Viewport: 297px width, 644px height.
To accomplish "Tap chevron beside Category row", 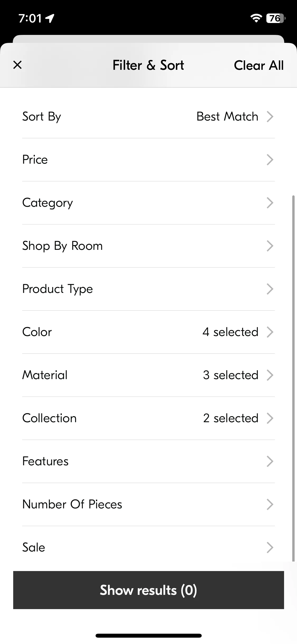I will (x=270, y=203).
